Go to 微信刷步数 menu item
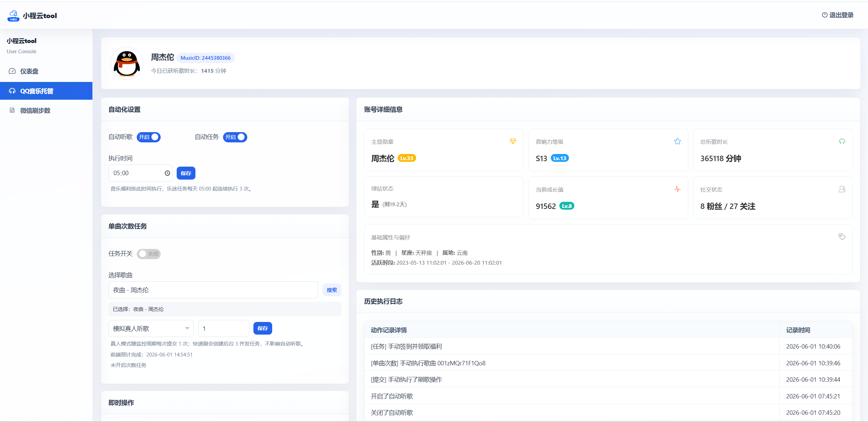868x422 pixels. [46, 110]
